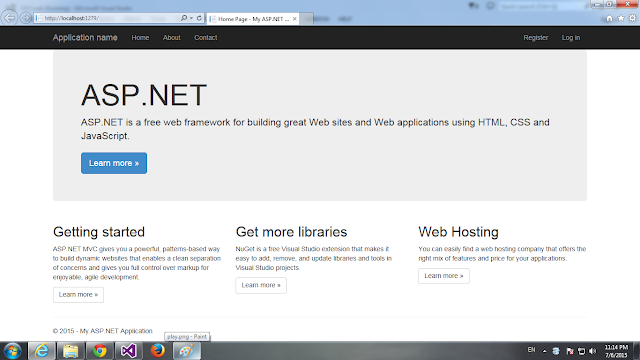Image resolution: width=640 pixels, height=360 pixels.
Task: Click the Register link
Action: click(x=536, y=38)
